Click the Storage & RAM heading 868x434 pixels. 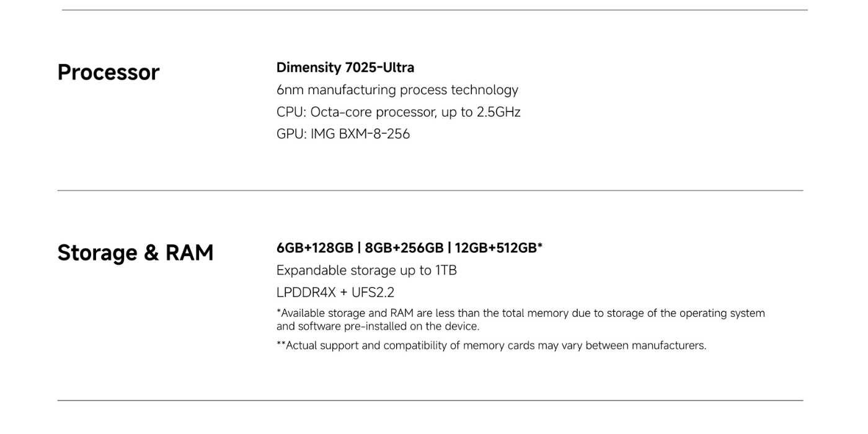(136, 253)
